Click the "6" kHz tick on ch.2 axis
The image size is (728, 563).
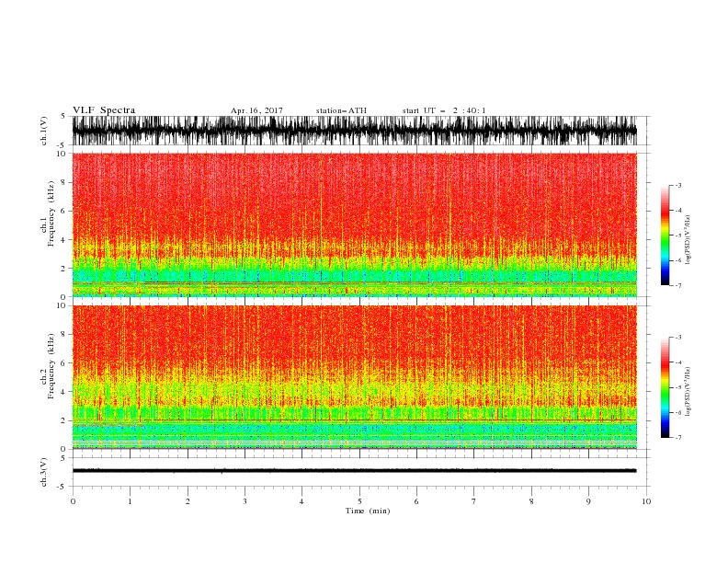point(63,363)
